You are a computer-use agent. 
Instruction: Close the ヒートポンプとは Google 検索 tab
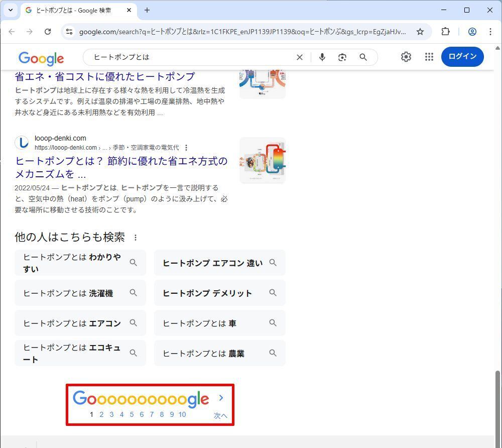(x=129, y=10)
